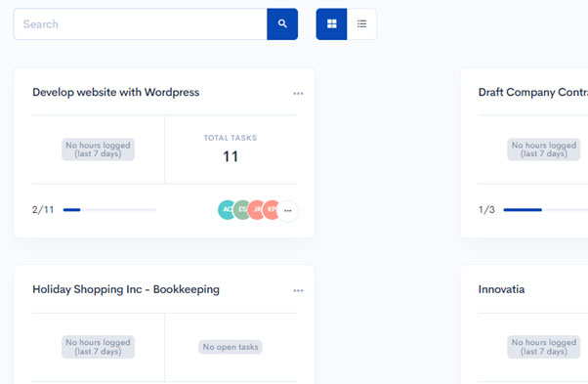Click the ES member avatar
The height and width of the screenshot is (384, 588).
[x=242, y=210]
